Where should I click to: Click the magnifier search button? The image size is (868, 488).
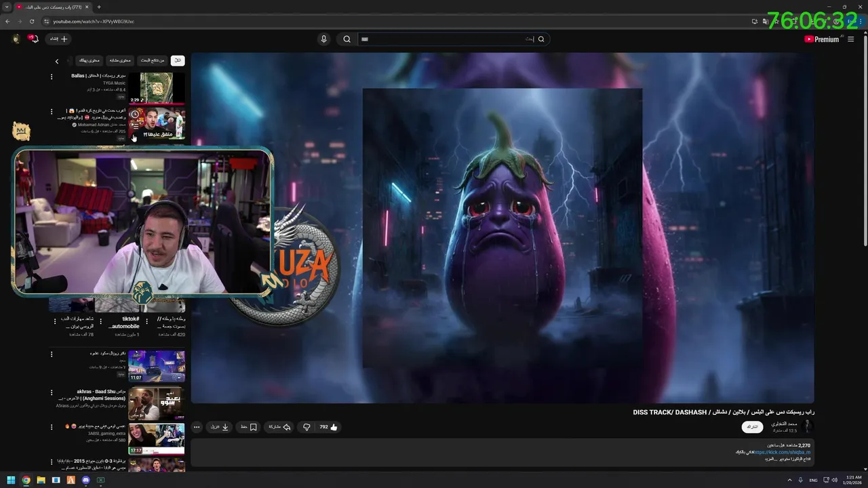(x=347, y=39)
